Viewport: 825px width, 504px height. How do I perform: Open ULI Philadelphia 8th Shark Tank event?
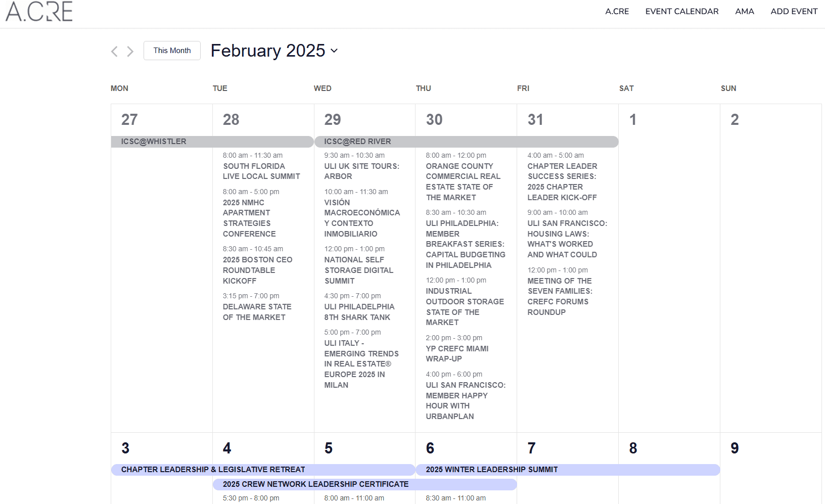[359, 312]
